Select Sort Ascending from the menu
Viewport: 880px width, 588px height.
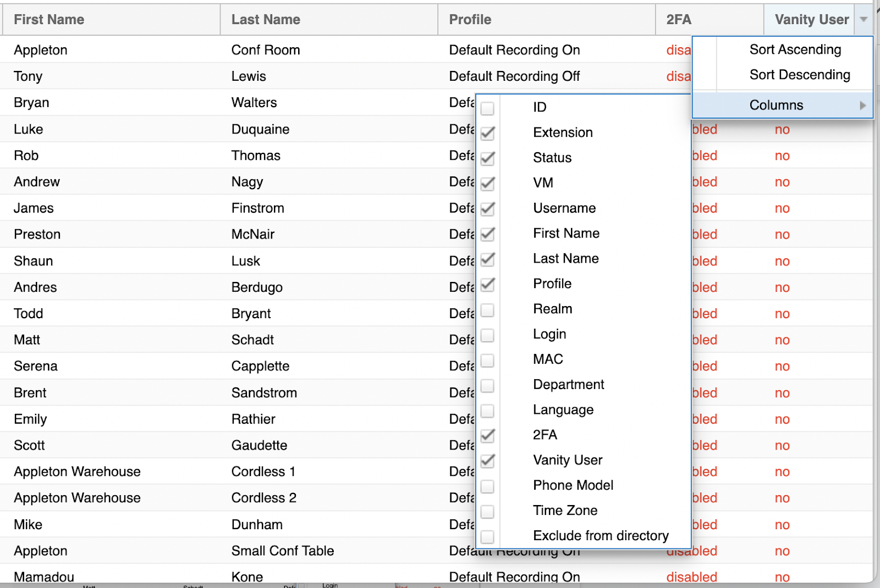click(794, 49)
